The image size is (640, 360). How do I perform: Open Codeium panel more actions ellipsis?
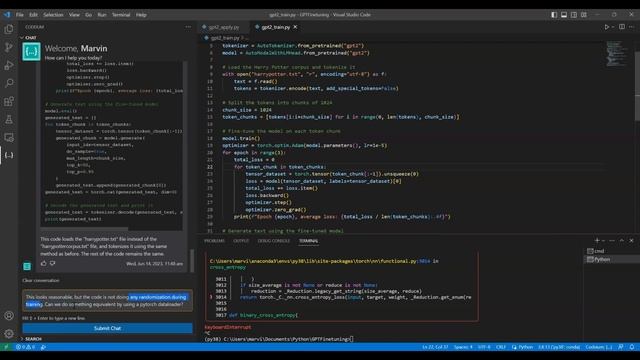[x=188, y=27]
